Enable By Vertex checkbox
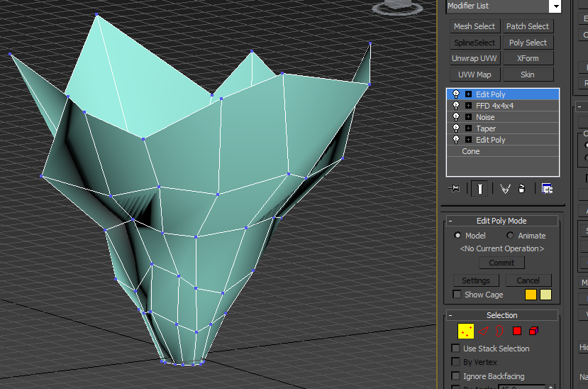Screen dimensions: 588x389 point(455,362)
